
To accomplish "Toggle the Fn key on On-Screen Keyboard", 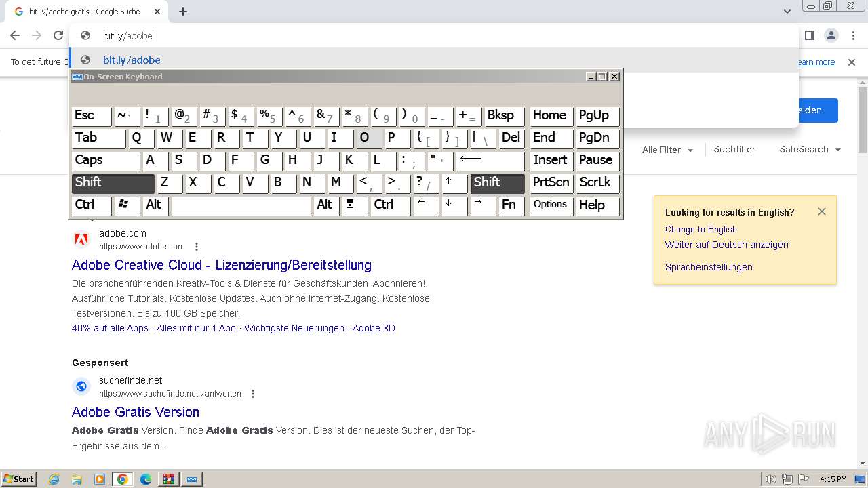I will [511, 205].
